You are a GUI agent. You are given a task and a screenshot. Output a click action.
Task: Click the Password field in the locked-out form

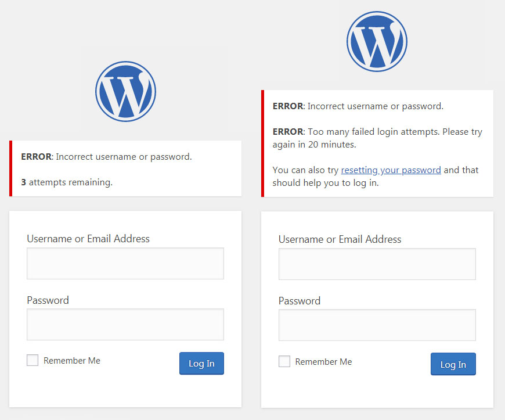click(377, 325)
